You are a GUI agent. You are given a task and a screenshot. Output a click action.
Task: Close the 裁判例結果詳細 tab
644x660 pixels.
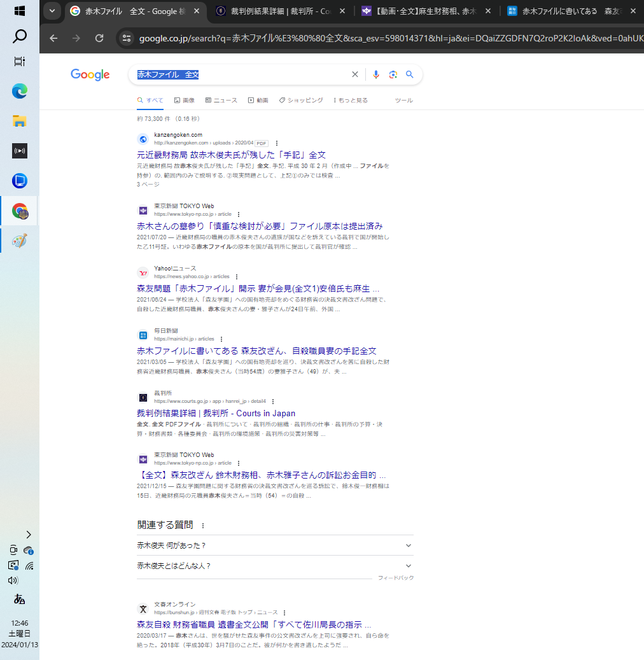[x=342, y=11]
